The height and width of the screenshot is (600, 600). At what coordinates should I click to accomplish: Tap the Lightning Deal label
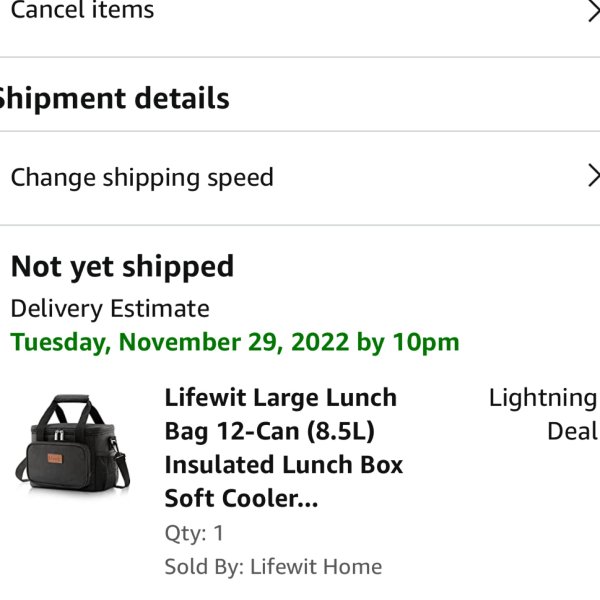543,414
